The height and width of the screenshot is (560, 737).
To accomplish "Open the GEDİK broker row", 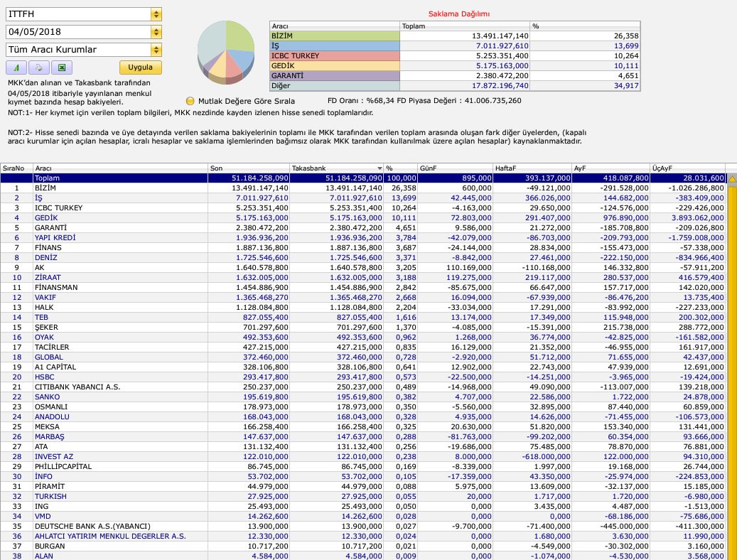I will tap(363, 217).
